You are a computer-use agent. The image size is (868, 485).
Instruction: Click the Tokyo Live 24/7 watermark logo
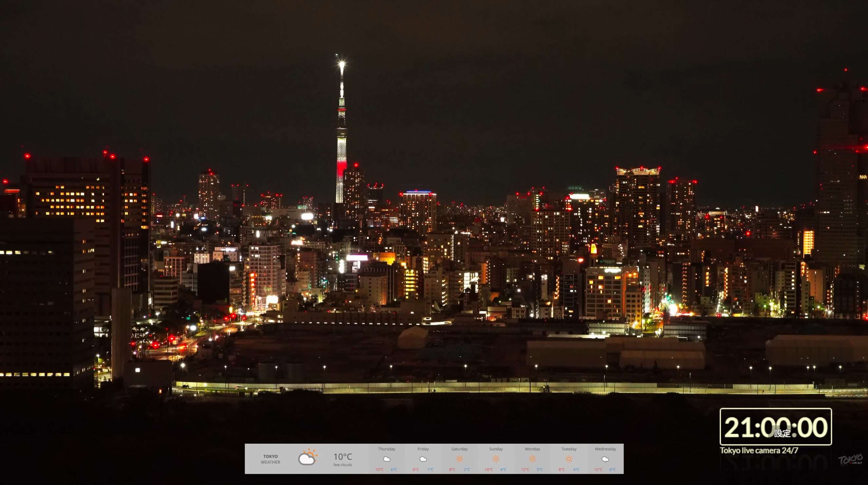(851, 459)
